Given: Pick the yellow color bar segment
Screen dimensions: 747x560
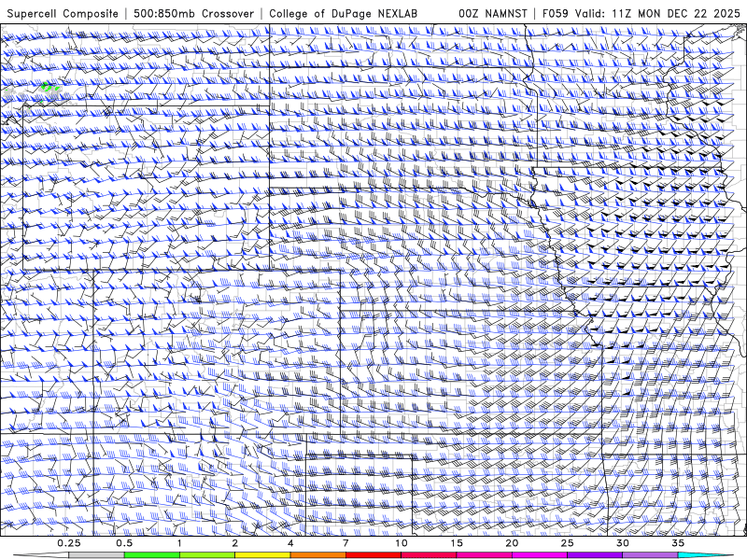Looking at the screenshot, I should [262, 555].
